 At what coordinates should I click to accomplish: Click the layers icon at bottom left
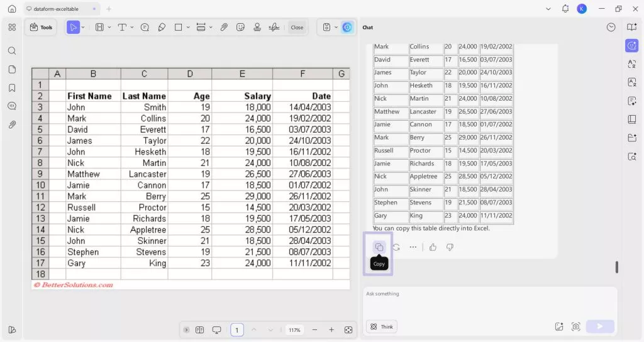click(x=12, y=329)
